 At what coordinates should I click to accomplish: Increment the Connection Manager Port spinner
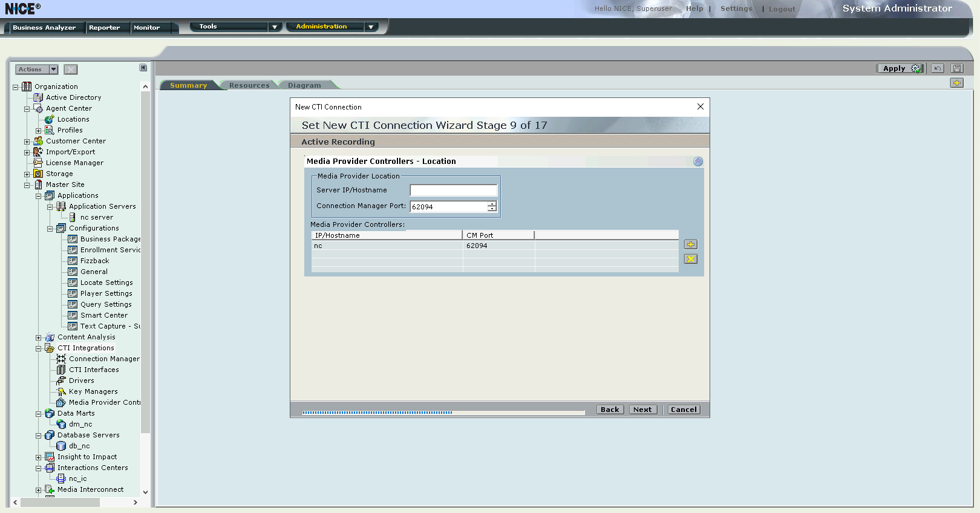[492, 204]
